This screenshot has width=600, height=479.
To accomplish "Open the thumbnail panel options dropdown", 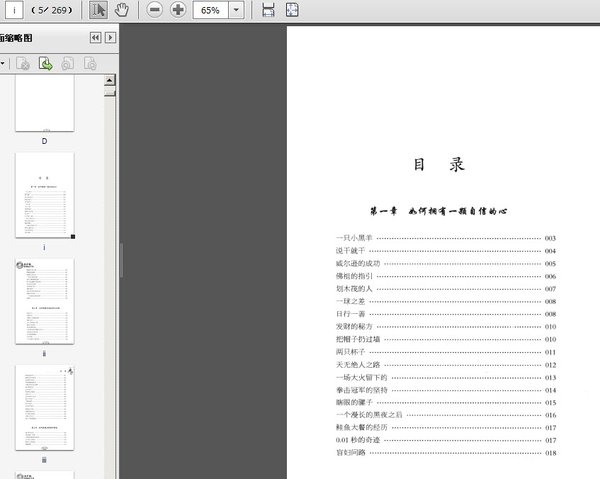I will click(x=2, y=63).
